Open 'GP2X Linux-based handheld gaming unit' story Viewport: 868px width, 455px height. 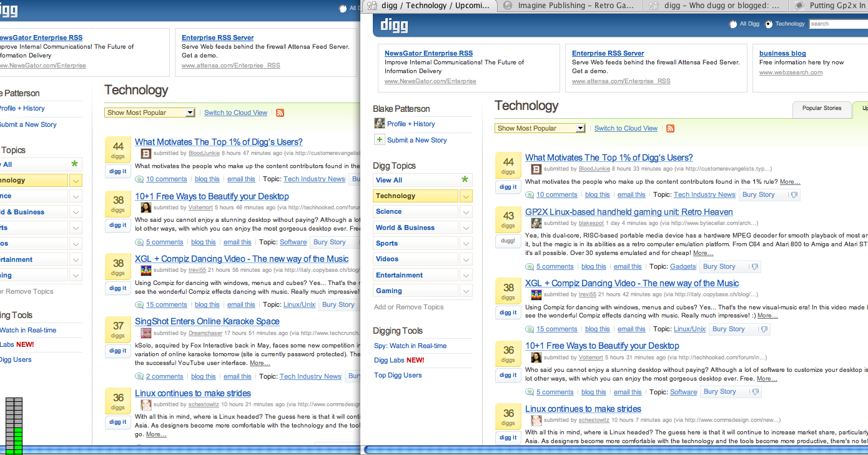click(629, 212)
